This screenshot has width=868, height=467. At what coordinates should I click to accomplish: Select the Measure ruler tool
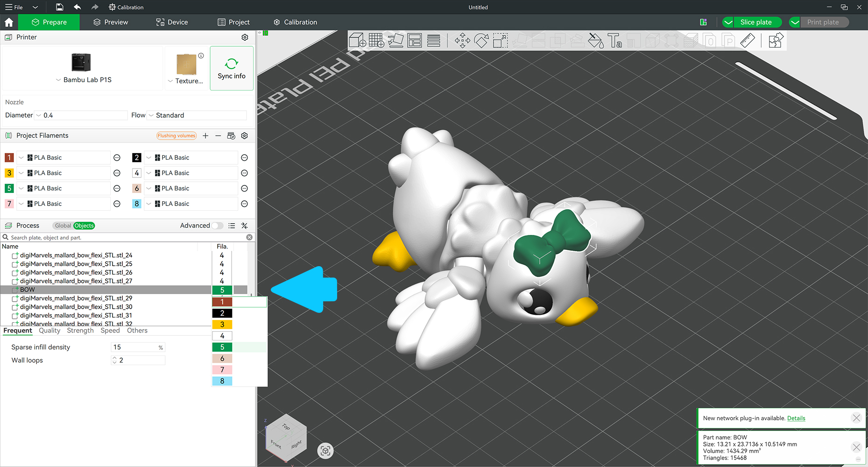(748, 41)
